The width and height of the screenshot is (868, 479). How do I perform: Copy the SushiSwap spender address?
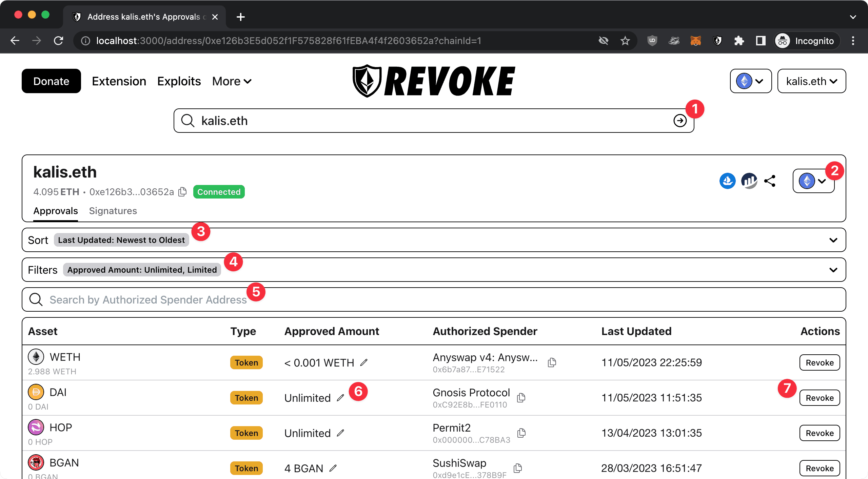click(517, 468)
